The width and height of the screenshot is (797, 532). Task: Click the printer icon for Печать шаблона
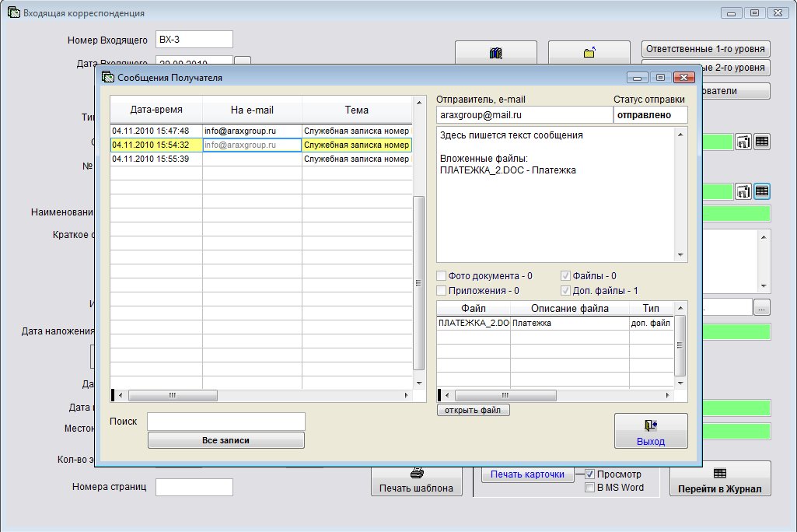(416, 473)
